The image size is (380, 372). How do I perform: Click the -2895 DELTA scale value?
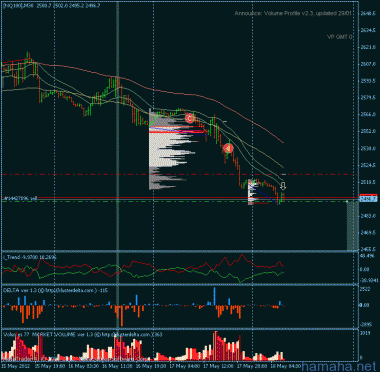367,324
